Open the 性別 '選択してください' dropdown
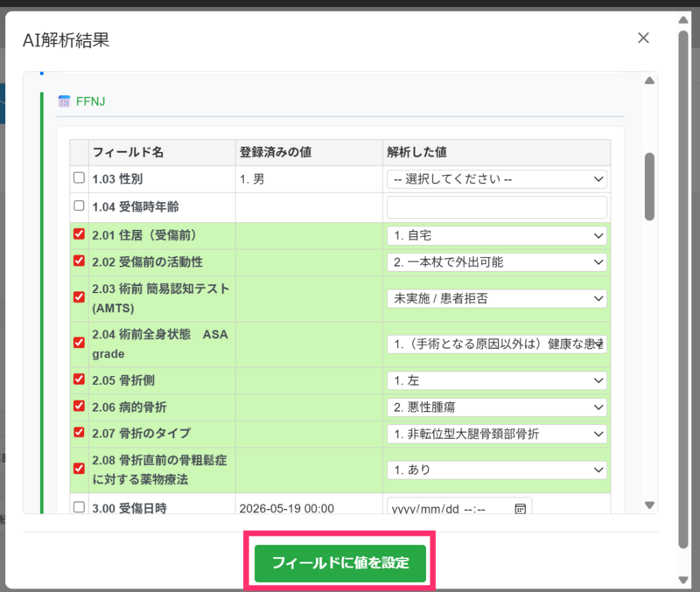Viewport: 700px width, 592px height. click(x=496, y=179)
